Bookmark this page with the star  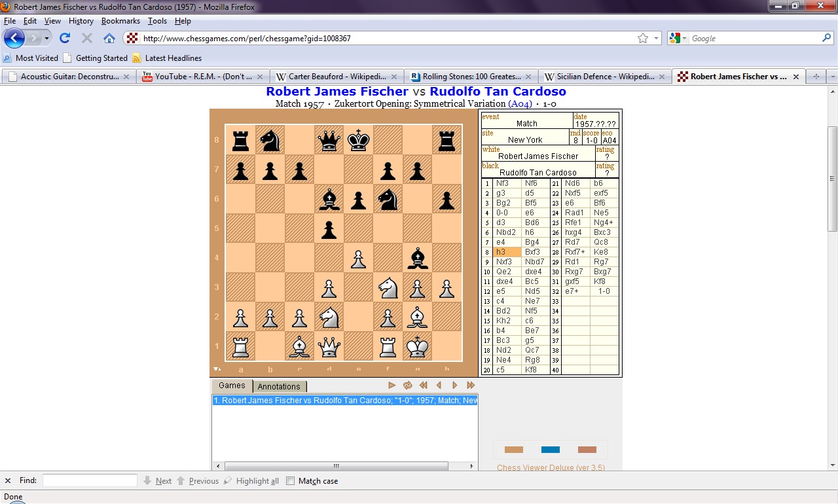(643, 39)
